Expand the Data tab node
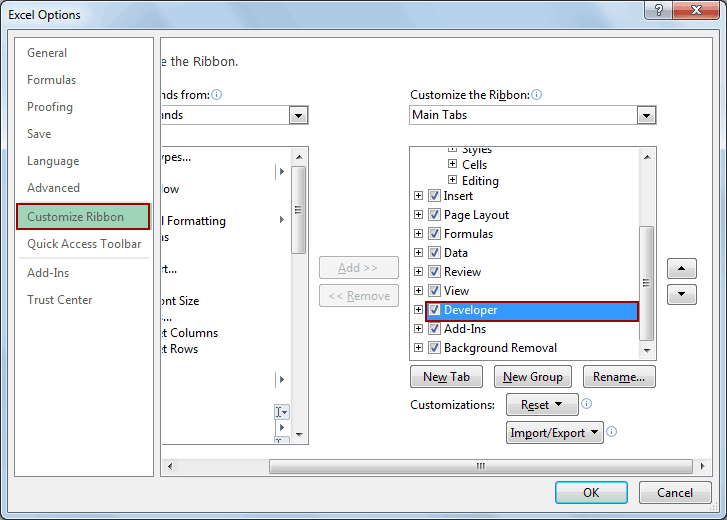Viewport: 727px width, 520px height. click(x=418, y=253)
